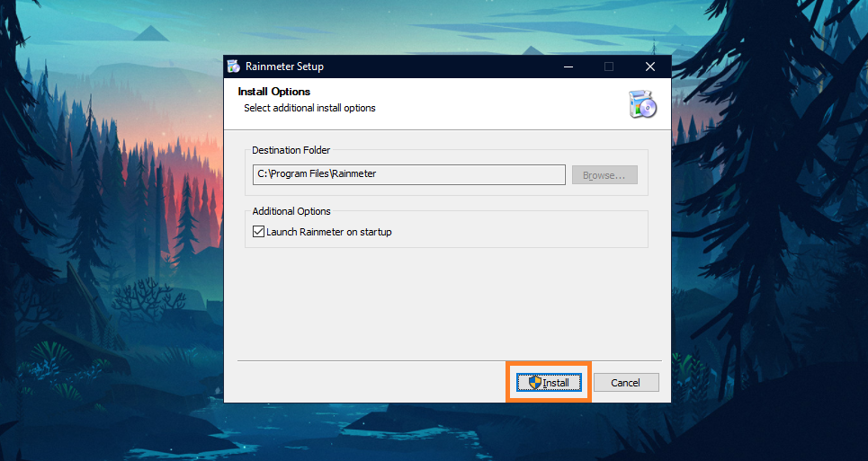Click the 'Rainmeter Setup' window title

point(284,66)
